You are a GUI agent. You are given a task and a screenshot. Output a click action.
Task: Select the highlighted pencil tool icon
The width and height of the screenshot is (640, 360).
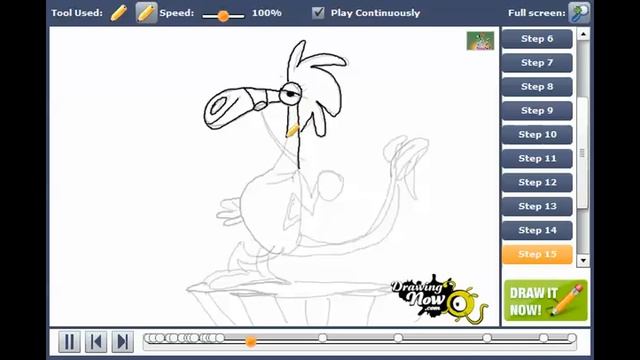pos(146,13)
